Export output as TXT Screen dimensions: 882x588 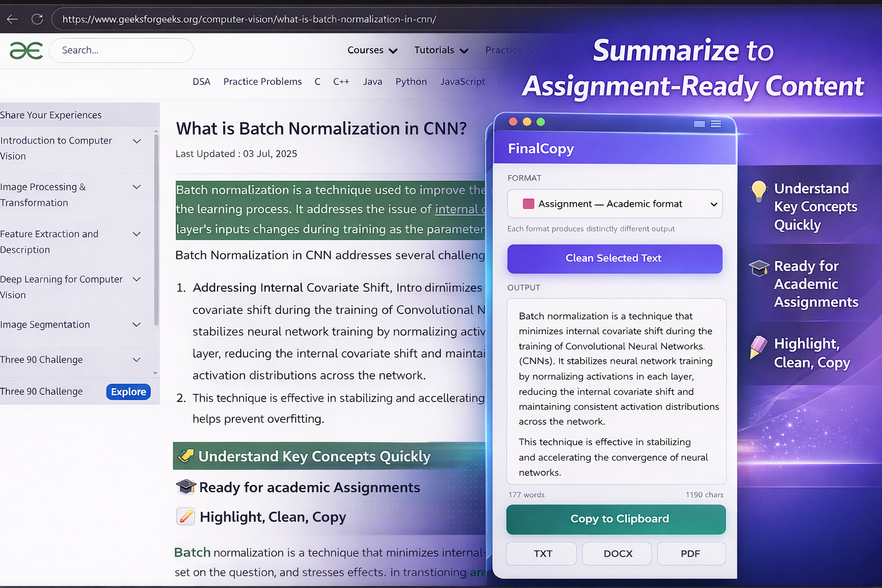[541, 554]
